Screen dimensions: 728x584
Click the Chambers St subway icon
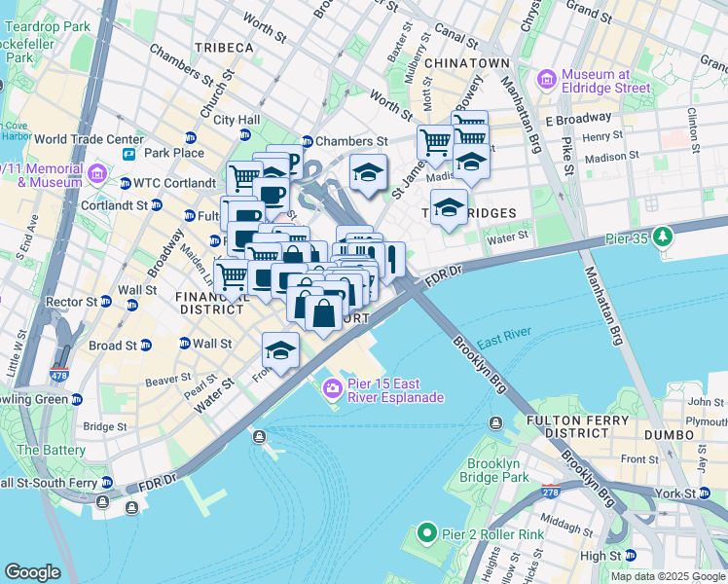click(307, 141)
